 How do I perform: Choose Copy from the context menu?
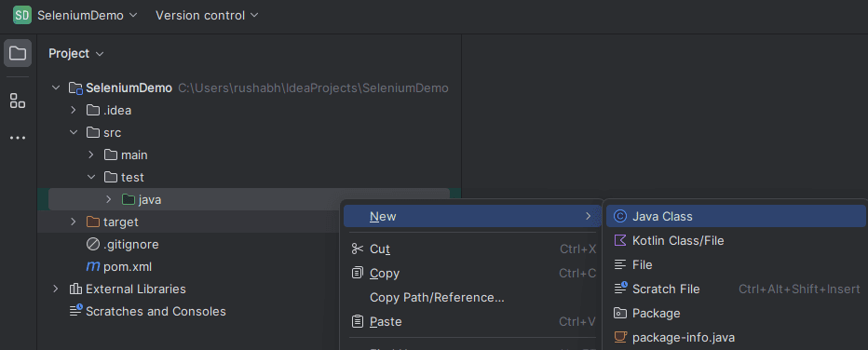pos(471,273)
